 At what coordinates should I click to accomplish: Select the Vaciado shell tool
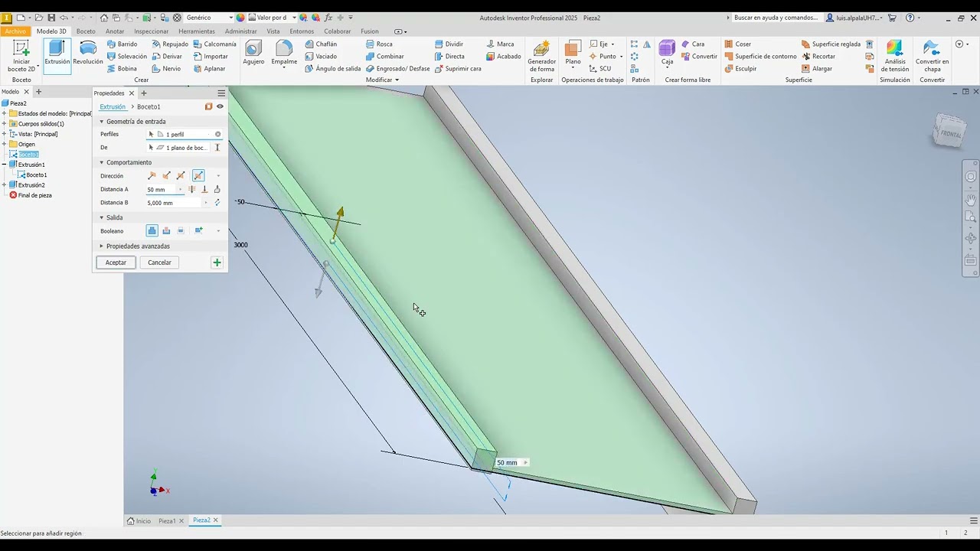click(320, 57)
